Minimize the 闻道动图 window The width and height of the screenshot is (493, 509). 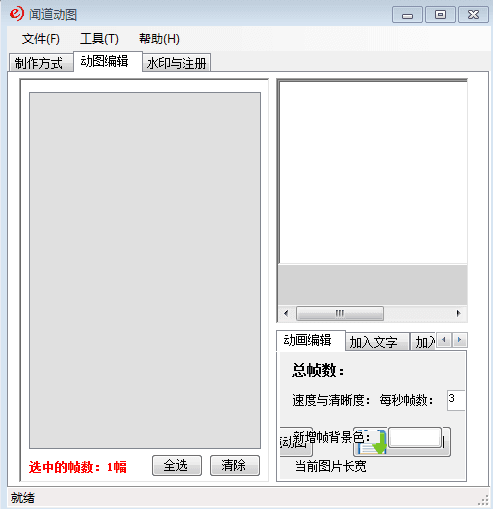click(407, 15)
